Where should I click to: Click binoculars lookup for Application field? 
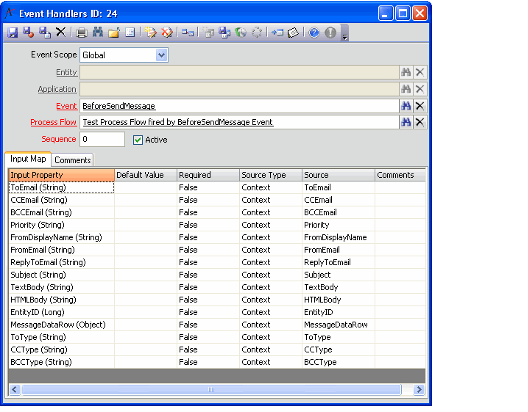click(406, 89)
